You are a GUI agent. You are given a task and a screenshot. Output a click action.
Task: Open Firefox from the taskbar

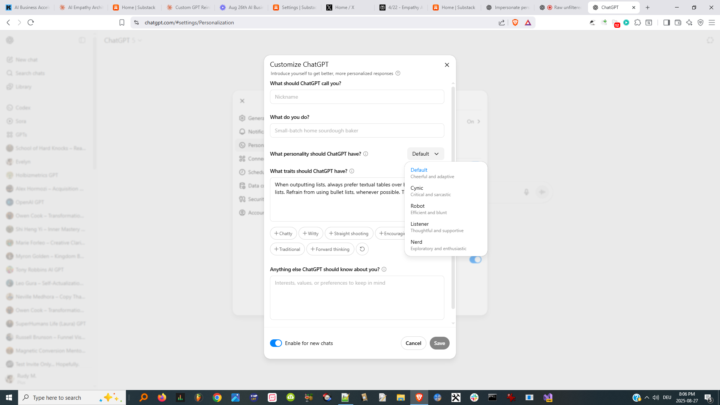click(x=162, y=398)
